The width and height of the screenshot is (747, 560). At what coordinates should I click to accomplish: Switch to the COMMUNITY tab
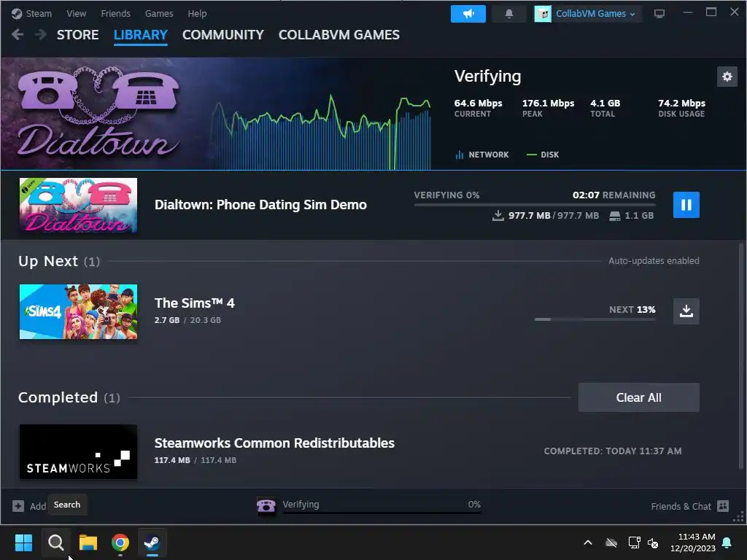coord(223,35)
